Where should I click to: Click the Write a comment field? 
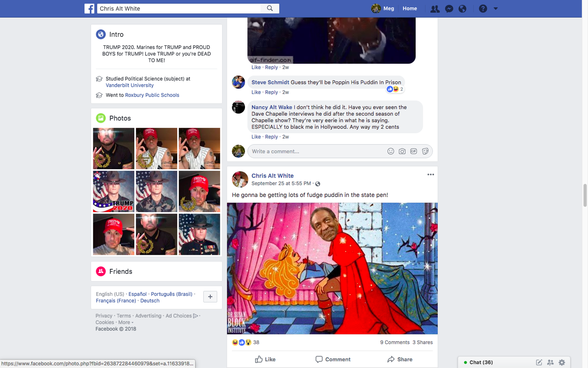pyautogui.click(x=316, y=151)
